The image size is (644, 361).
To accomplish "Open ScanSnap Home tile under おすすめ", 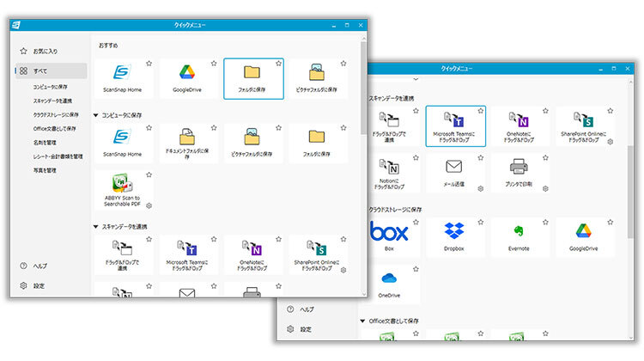I will pyautogui.click(x=124, y=78).
